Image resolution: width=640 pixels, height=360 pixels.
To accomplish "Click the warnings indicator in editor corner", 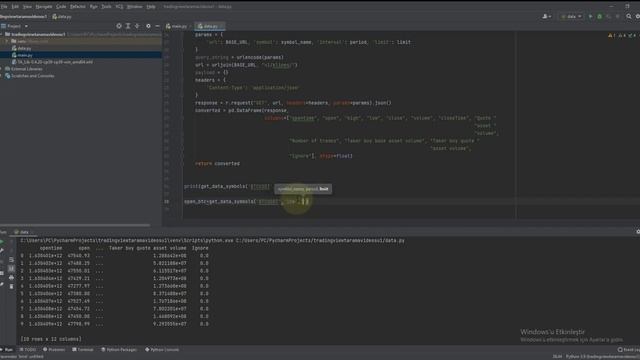I will pos(622,36).
